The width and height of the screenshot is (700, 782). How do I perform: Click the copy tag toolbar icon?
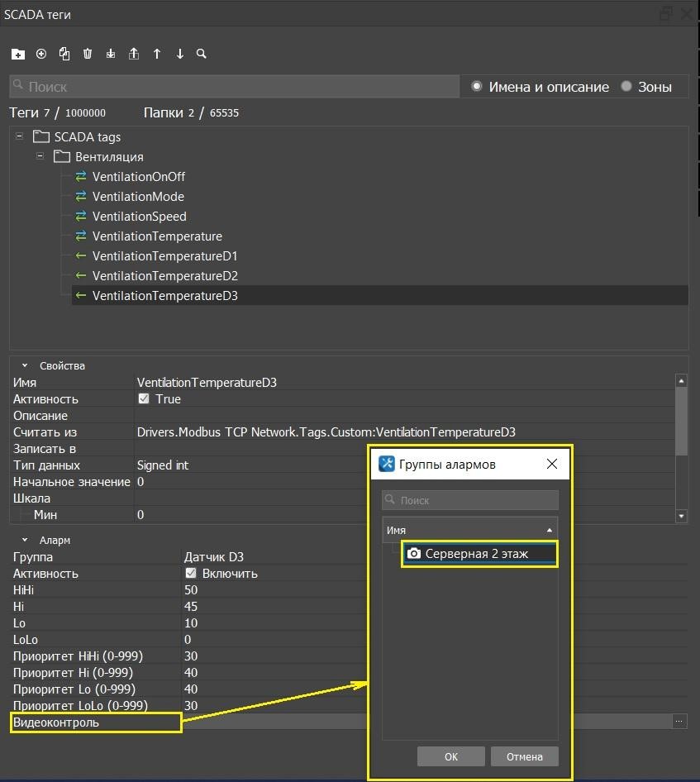(x=64, y=54)
